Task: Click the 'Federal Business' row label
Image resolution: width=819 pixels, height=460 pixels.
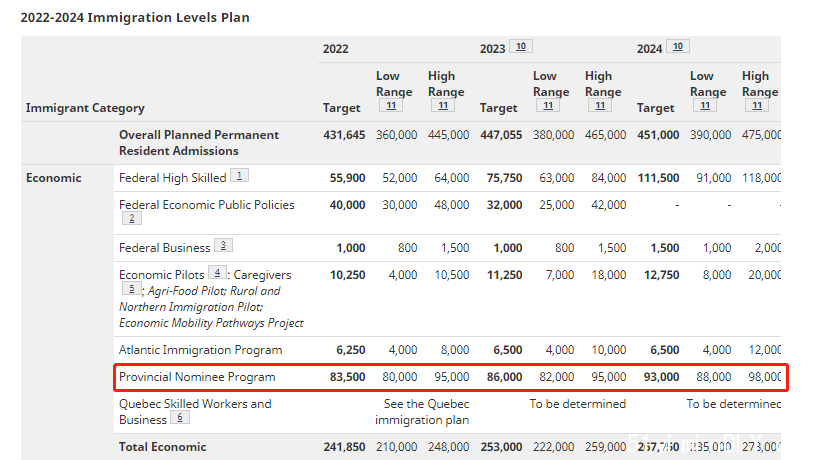Action: (164, 248)
